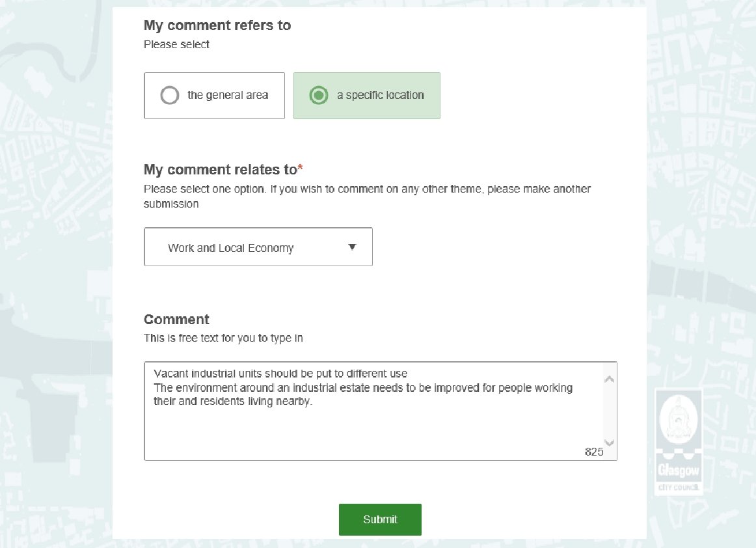Screen dimensions: 756x548
Task: Click the 'This is free text' helper text
Action: tap(223, 338)
